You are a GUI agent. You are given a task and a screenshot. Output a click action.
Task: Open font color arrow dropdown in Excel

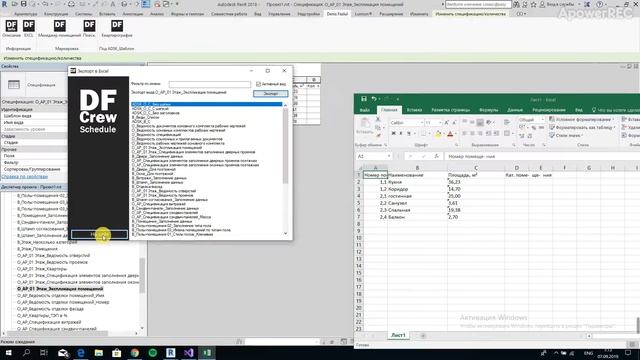pyautogui.click(x=456, y=133)
